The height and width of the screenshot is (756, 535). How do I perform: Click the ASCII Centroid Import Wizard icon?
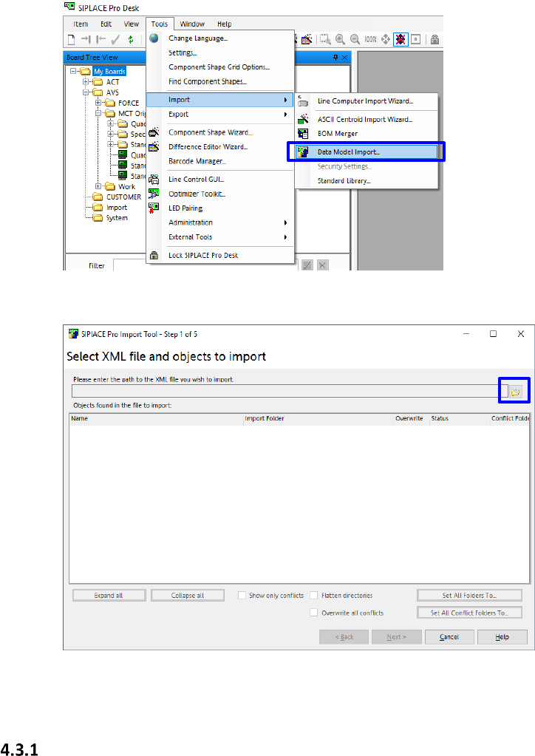click(x=303, y=119)
